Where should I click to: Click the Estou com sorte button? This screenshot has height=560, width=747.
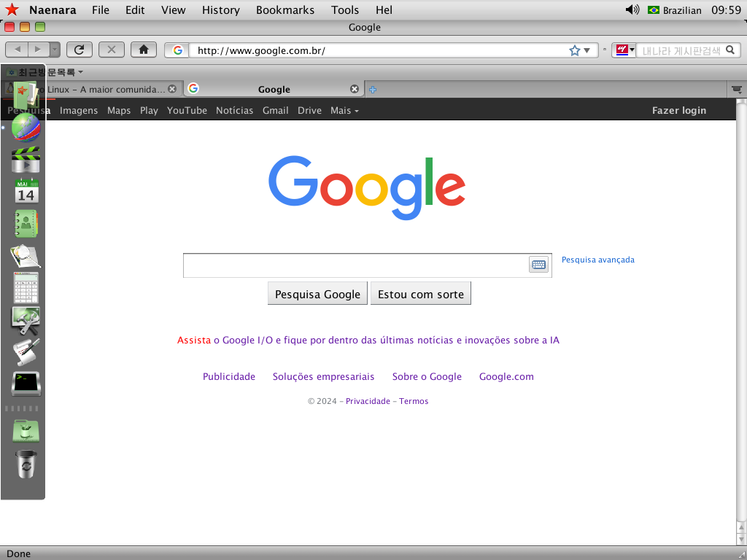[421, 294]
